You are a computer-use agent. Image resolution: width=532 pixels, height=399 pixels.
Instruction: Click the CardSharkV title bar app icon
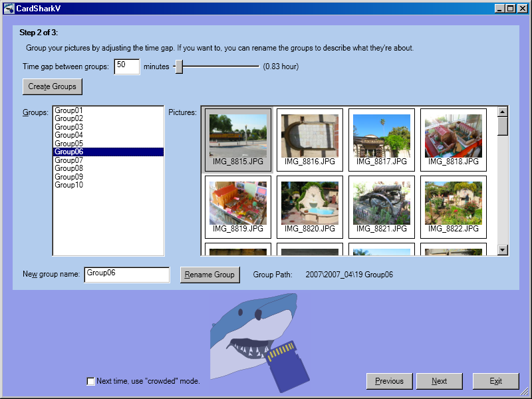(9, 8)
